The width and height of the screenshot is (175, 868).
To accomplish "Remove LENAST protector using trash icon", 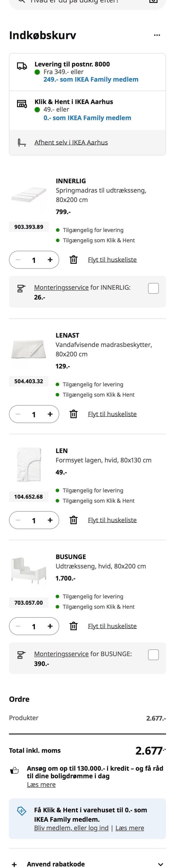I will tap(73, 414).
